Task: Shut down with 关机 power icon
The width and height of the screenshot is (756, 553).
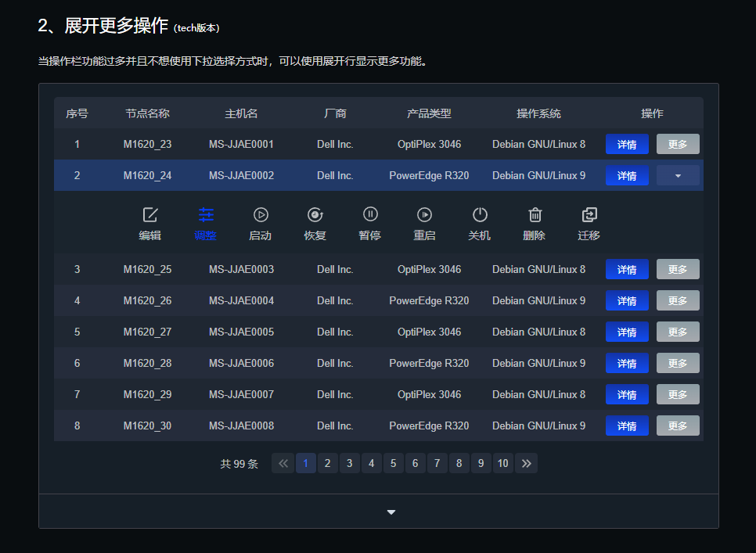Action: 480,215
